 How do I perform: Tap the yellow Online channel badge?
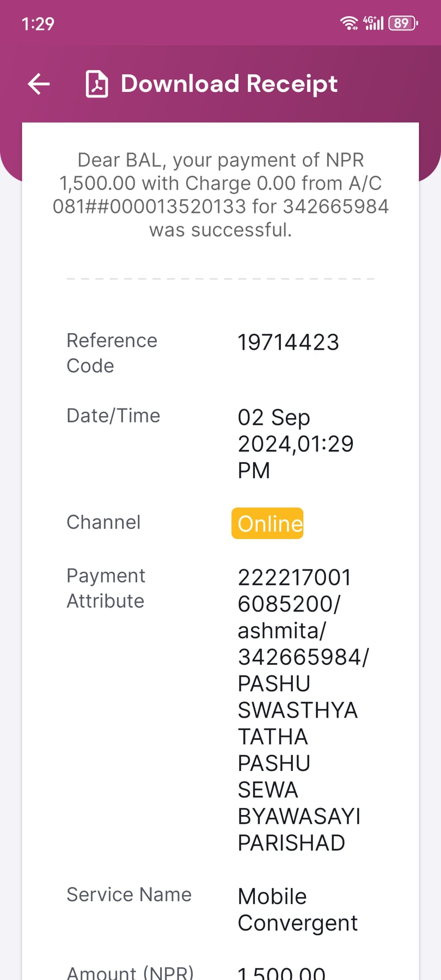pyautogui.click(x=267, y=523)
